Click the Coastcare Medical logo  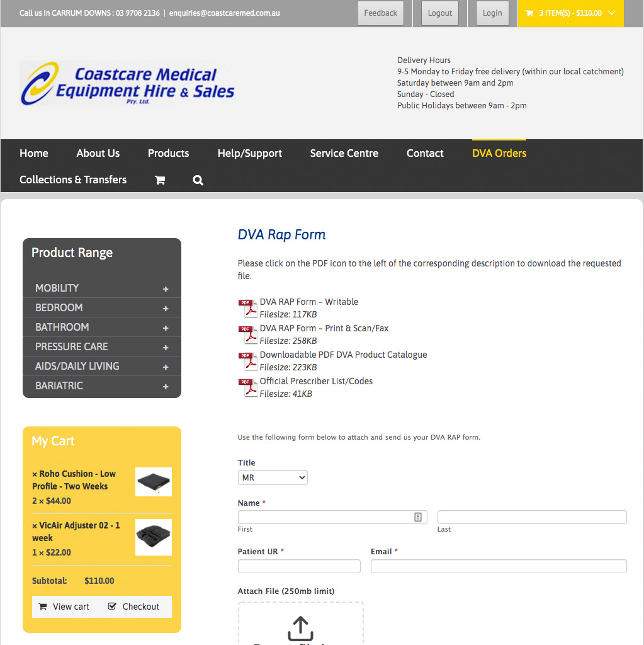(x=128, y=84)
